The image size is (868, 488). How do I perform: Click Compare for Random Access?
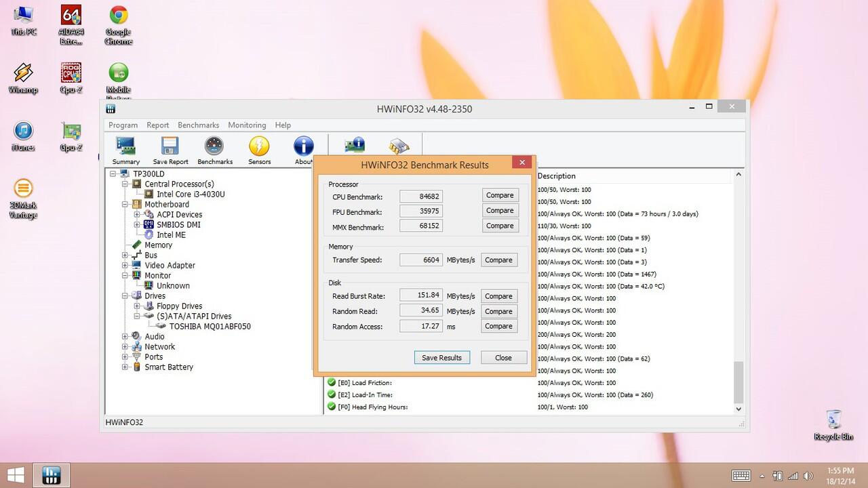point(498,326)
